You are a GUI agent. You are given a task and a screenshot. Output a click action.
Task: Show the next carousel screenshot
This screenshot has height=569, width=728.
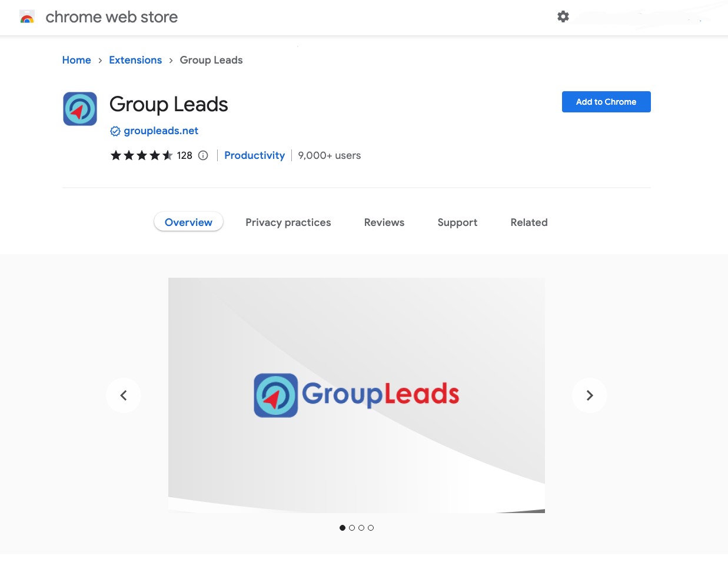[x=590, y=395]
